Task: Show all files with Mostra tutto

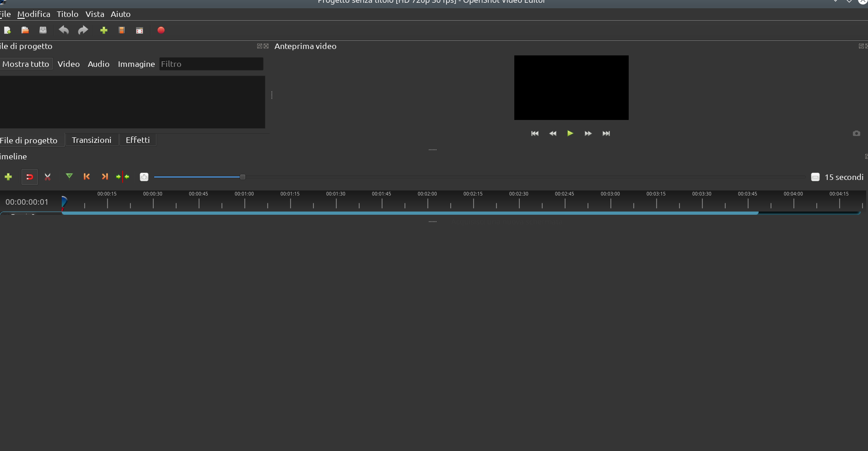Action: point(26,64)
